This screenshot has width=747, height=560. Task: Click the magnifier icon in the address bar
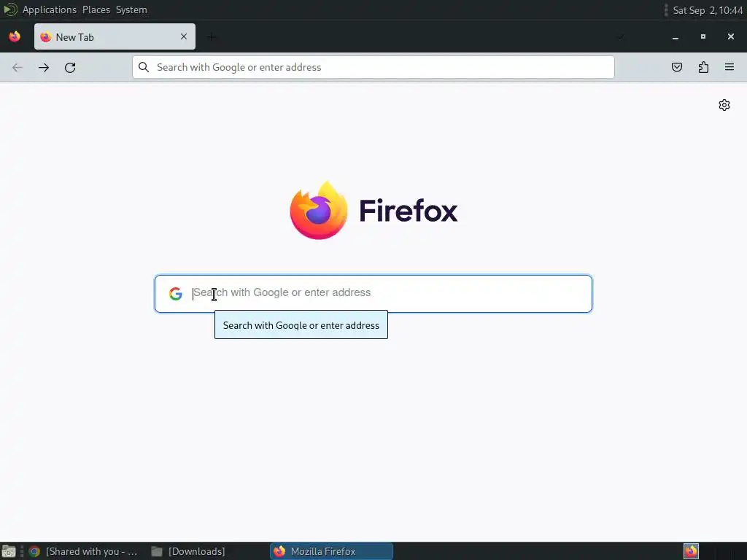coord(144,67)
